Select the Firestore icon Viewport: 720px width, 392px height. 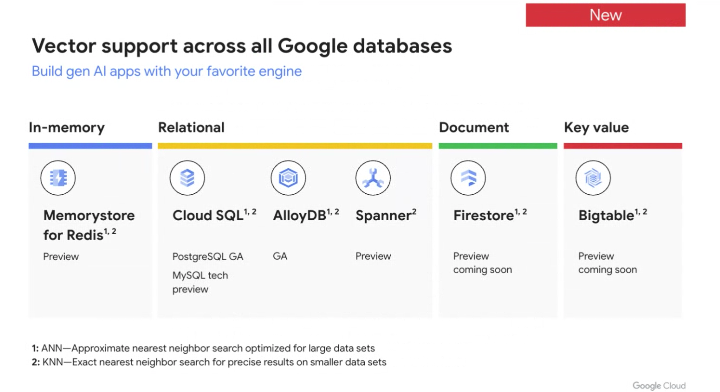(x=468, y=178)
